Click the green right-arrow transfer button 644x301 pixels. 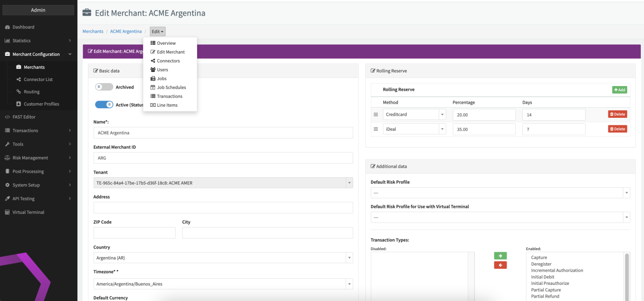click(500, 256)
